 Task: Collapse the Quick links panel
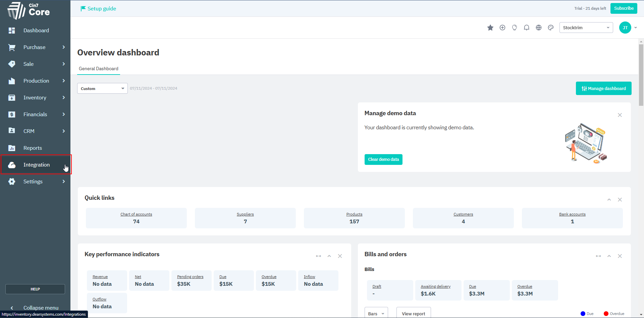pyautogui.click(x=609, y=200)
